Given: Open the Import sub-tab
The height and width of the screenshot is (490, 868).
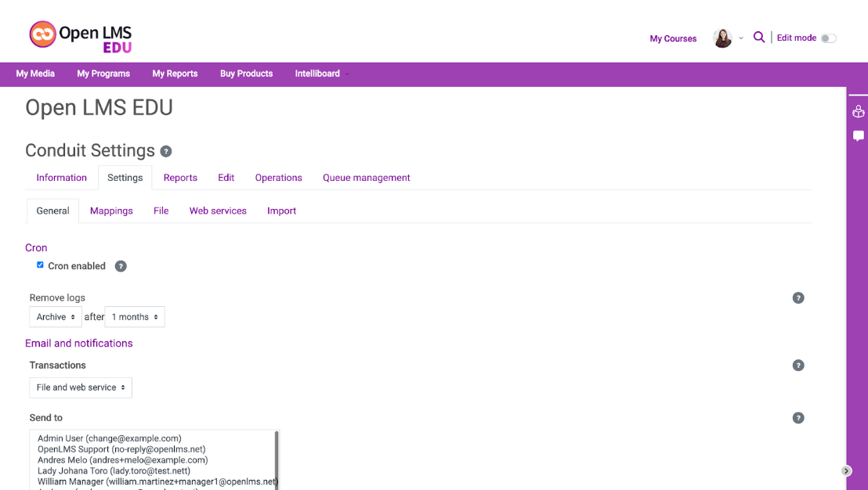Looking at the screenshot, I should [x=282, y=211].
